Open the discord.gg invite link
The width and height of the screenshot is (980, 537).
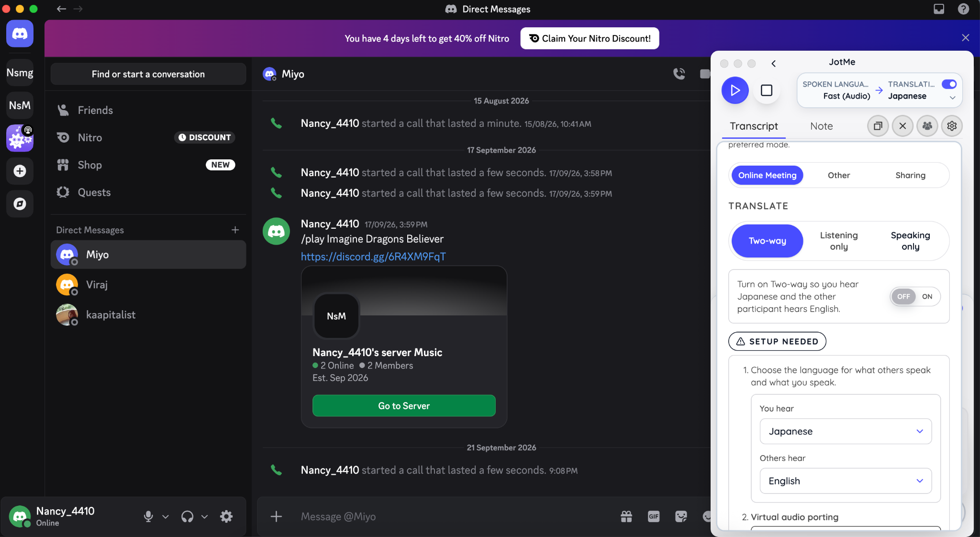point(373,257)
